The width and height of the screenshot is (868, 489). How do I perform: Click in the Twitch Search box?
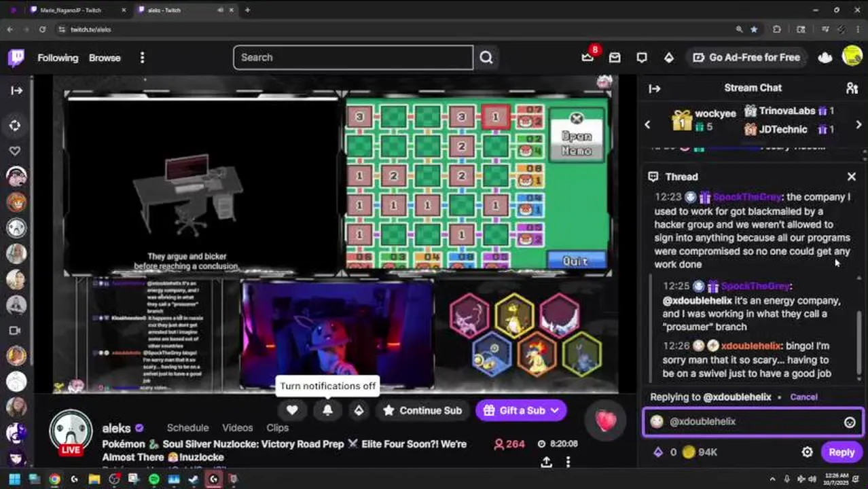coord(353,58)
